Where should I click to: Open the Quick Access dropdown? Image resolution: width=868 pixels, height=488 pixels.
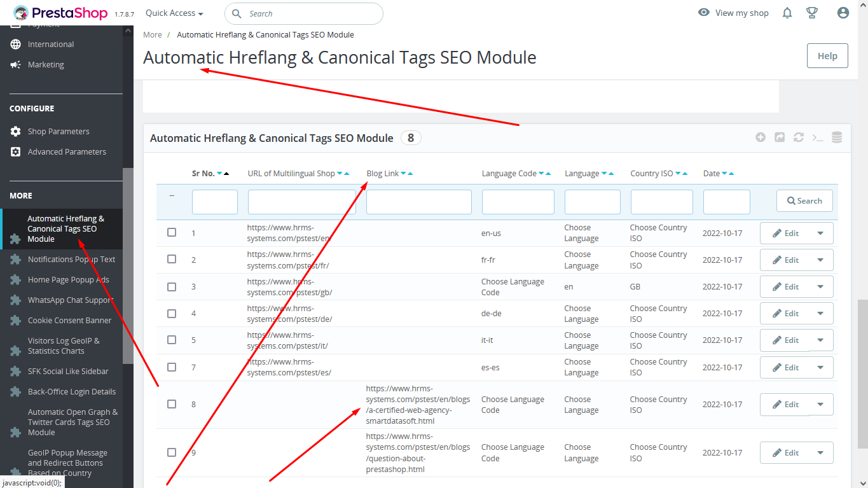[x=174, y=13]
